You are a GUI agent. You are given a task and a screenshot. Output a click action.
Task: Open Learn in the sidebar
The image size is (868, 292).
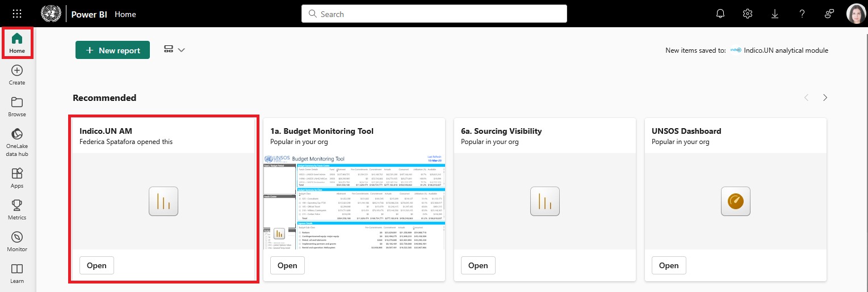coord(17,273)
